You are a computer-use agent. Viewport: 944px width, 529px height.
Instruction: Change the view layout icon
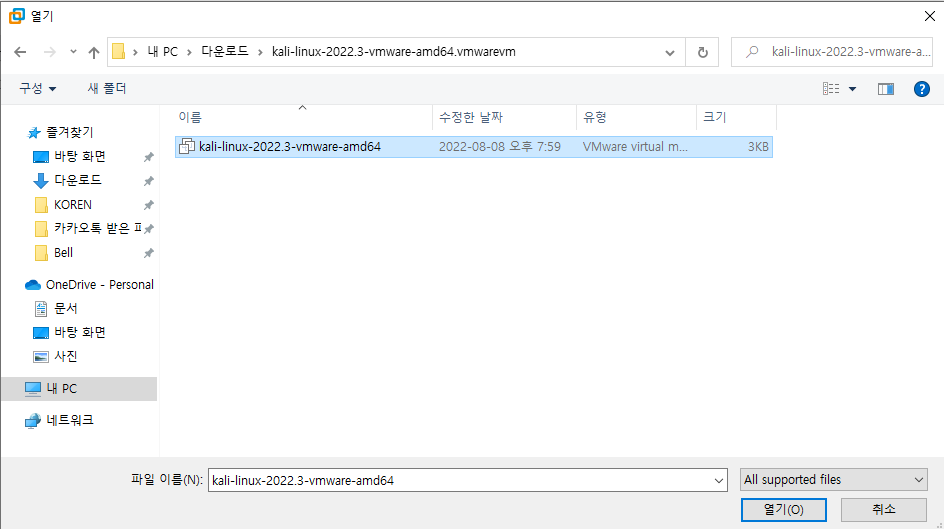click(831, 88)
